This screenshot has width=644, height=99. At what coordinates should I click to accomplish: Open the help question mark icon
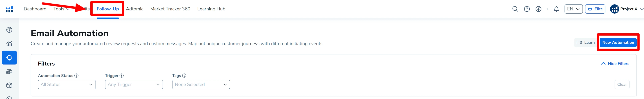[527, 9]
